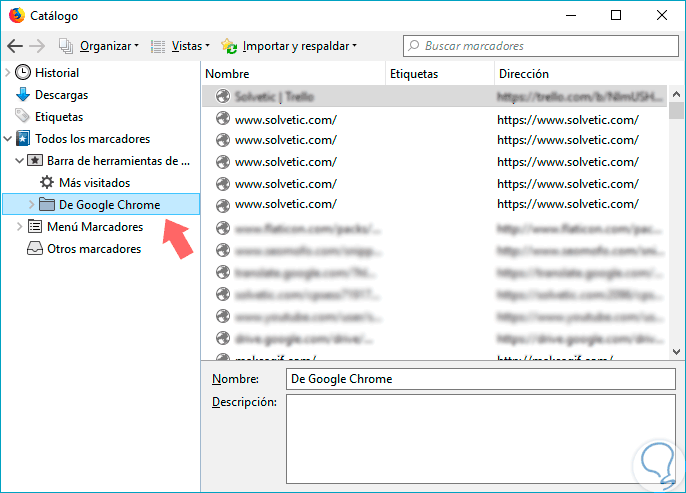This screenshot has width=686, height=493.
Task: Select Otros marcadores in the tree
Action: (94, 248)
